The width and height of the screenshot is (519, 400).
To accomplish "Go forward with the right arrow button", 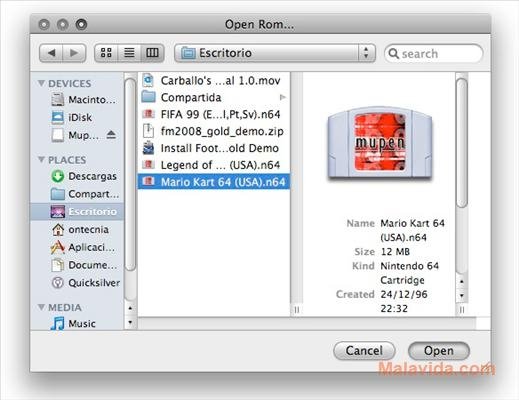I will coord(74,53).
